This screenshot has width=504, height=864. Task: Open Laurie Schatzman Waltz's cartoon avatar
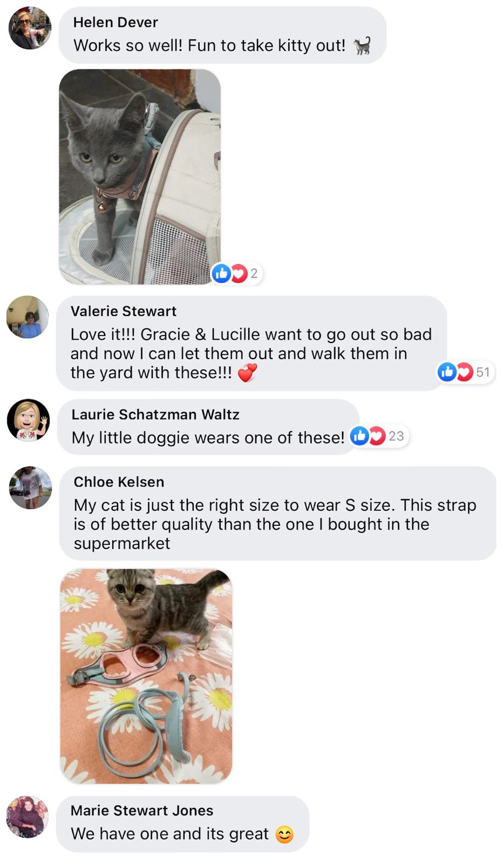tap(28, 420)
